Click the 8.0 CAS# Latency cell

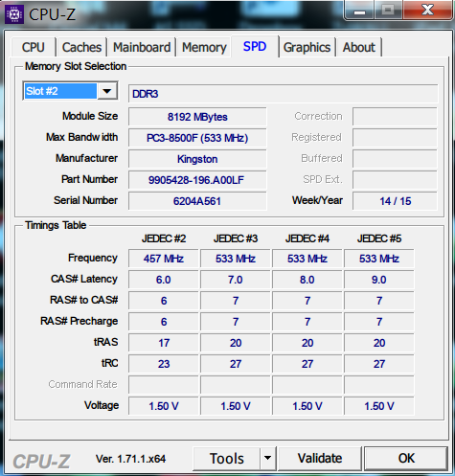coord(307,280)
